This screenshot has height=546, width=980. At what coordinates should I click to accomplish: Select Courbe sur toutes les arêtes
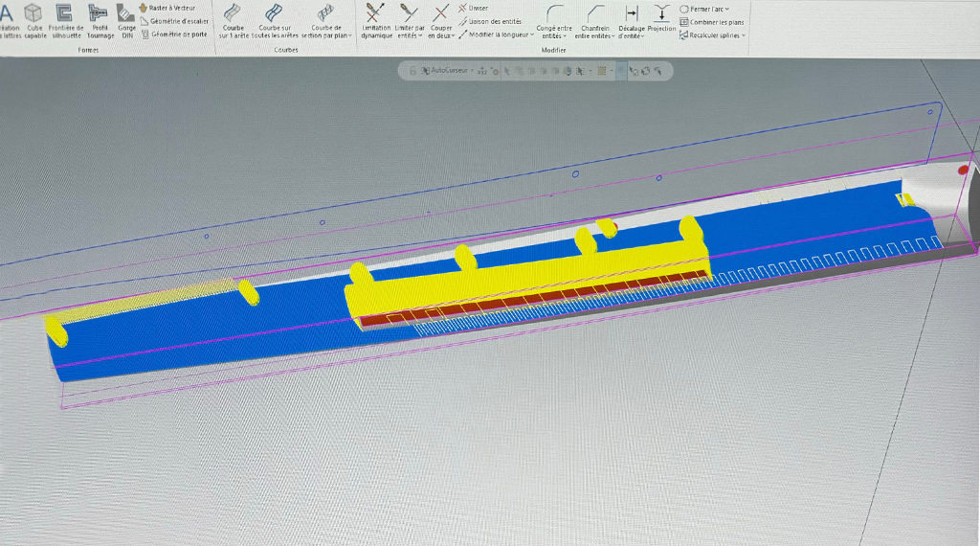(275, 21)
